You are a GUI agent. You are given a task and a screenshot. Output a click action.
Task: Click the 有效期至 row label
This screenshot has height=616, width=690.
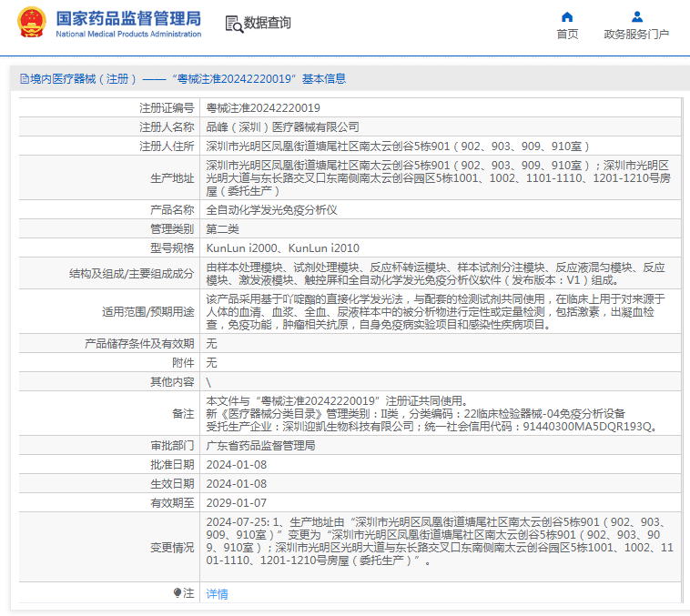(x=172, y=503)
